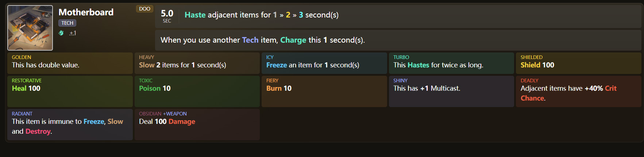The width and height of the screenshot is (644, 157).
Task: Select the Heavy enchantment card
Action: click(x=197, y=63)
